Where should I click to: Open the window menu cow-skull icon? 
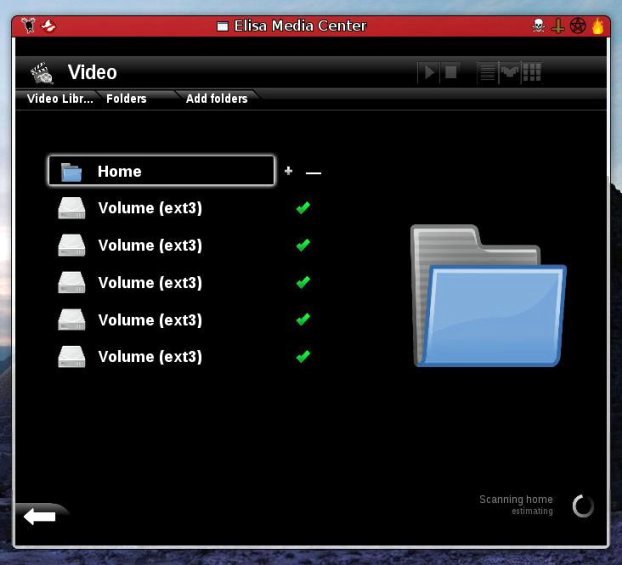pos(28,26)
